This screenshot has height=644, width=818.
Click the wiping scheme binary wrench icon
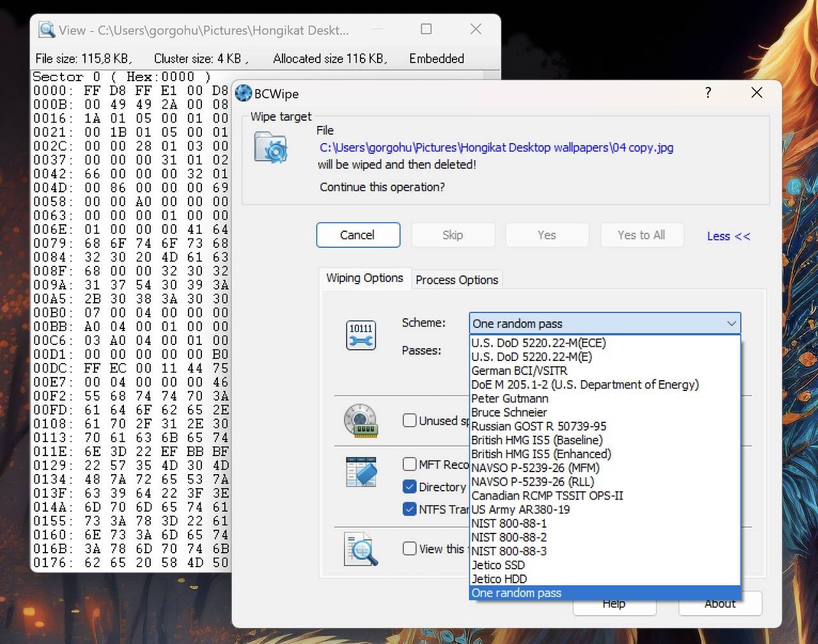coord(361,335)
